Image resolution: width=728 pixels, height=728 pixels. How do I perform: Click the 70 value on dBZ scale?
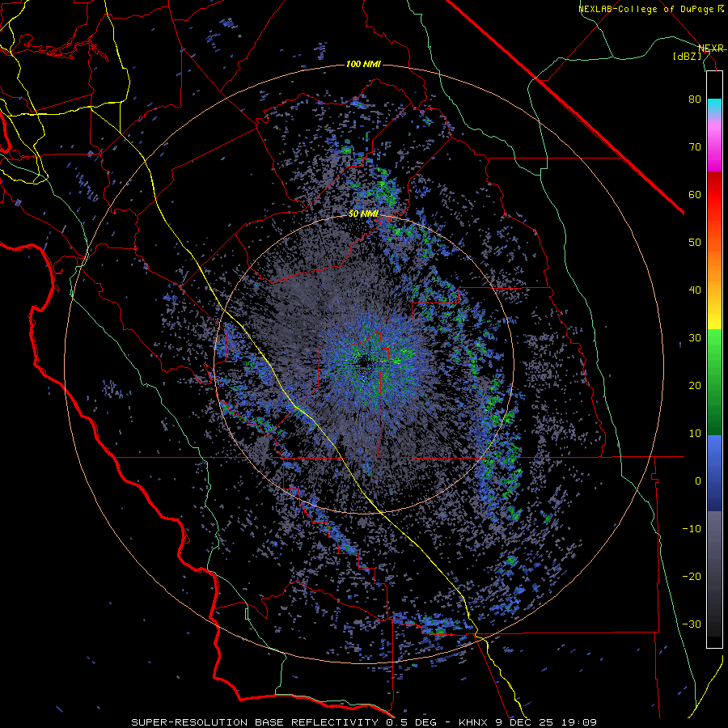[x=695, y=147]
